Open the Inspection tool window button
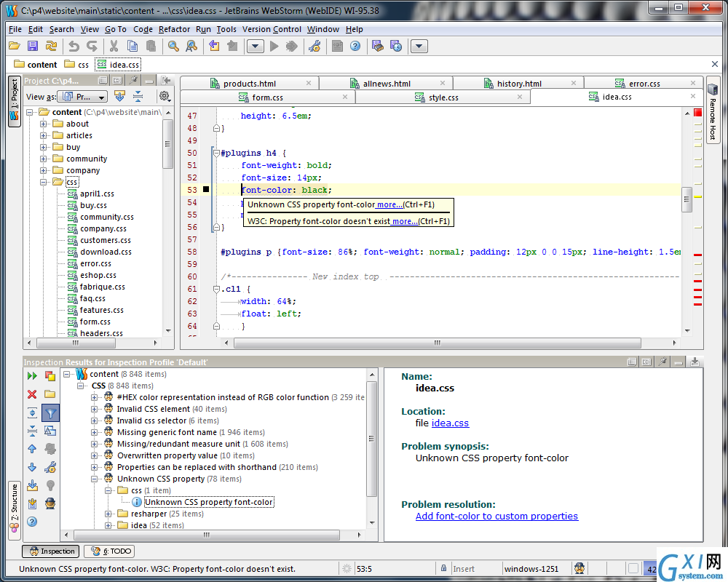This screenshot has width=728, height=582. [51, 551]
